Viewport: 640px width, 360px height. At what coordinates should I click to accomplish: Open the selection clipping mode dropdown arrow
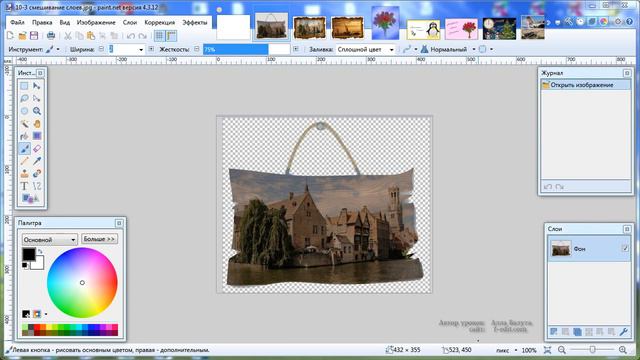pos(491,49)
